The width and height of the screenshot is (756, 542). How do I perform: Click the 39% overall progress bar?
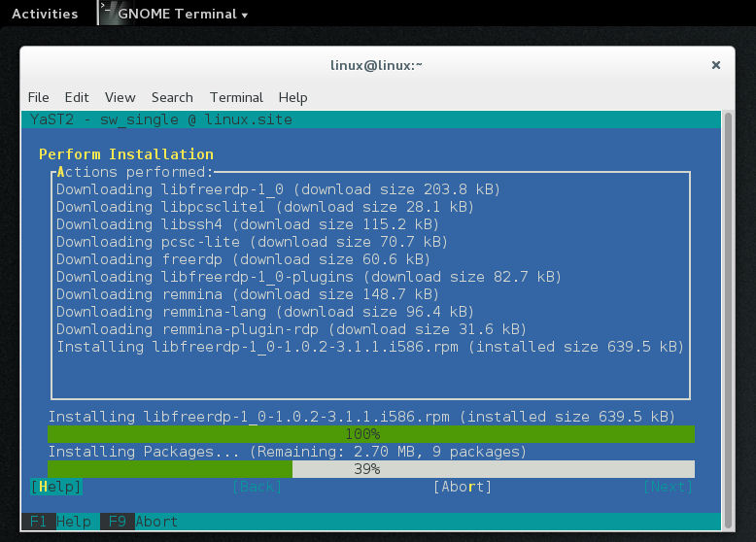click(371, 469)
